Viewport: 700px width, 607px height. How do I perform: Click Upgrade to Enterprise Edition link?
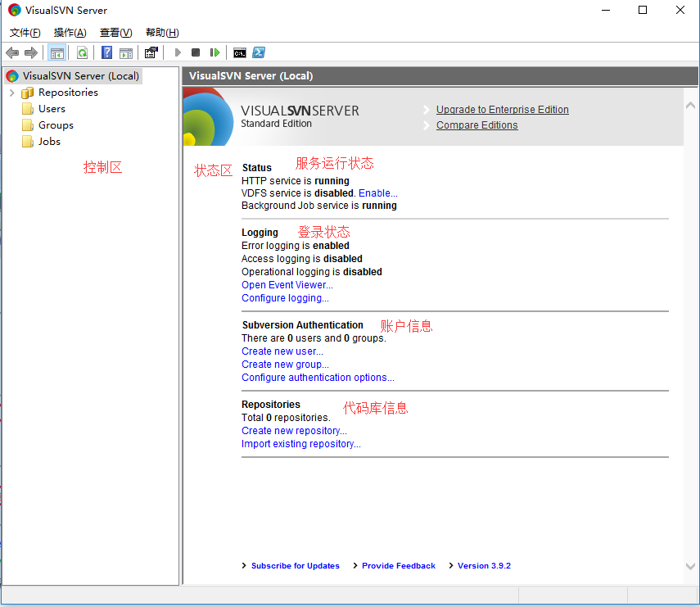502,110
